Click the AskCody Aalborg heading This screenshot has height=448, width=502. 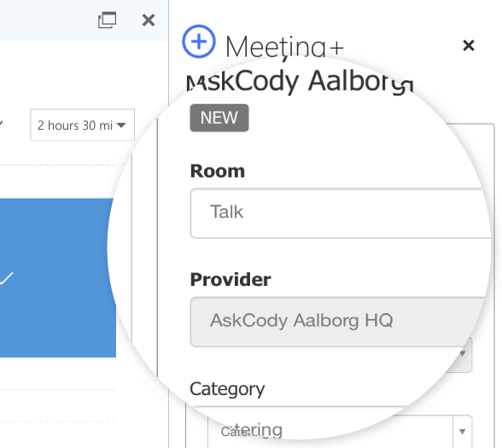click(x=300, y=81)
